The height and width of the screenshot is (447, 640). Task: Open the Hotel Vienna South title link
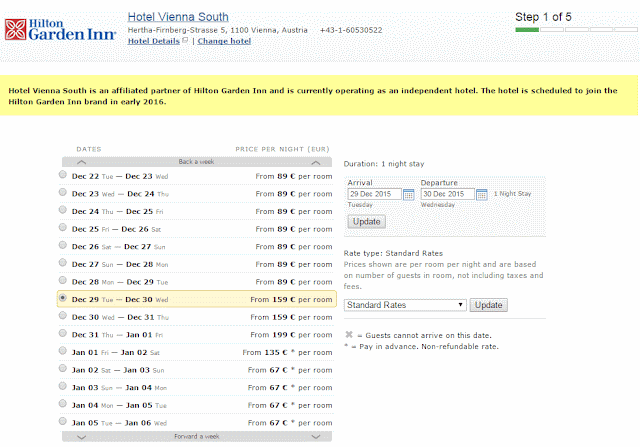178,17
